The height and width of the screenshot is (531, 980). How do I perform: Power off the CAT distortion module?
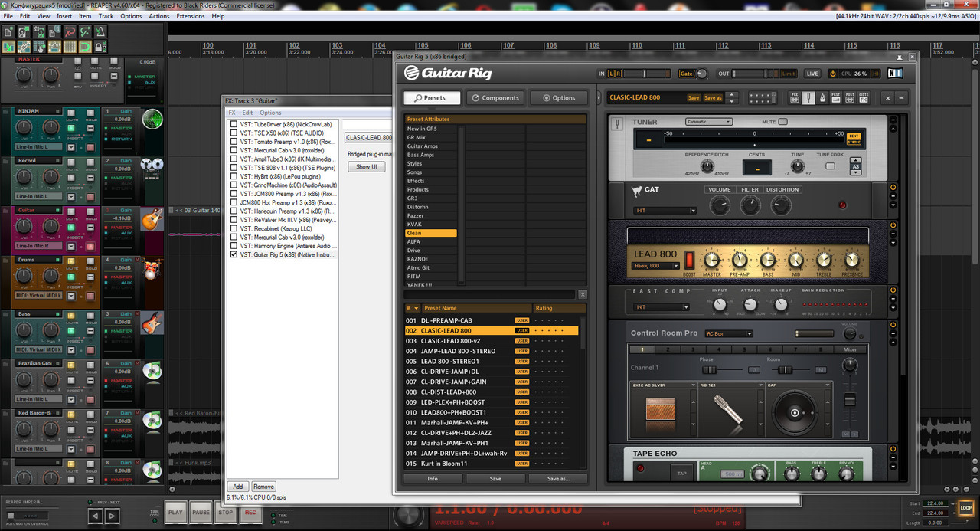(x=893, y=188)
